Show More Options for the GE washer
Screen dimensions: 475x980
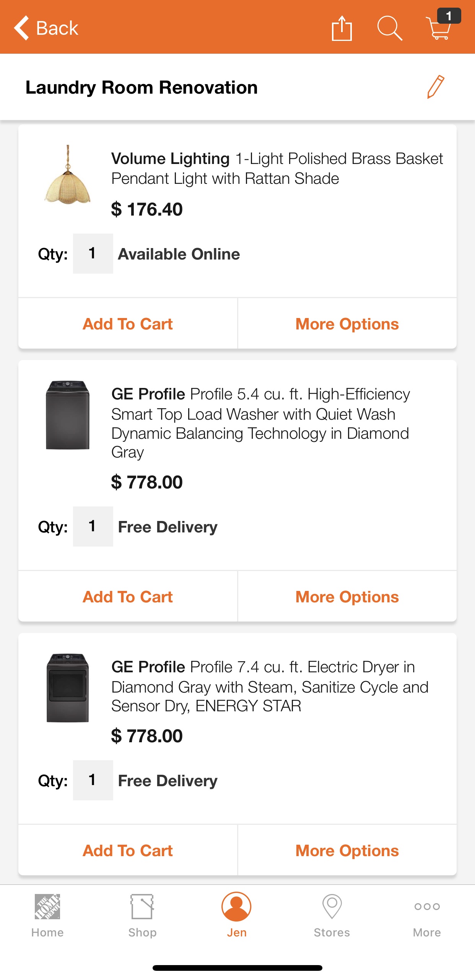tap(347, 597)
